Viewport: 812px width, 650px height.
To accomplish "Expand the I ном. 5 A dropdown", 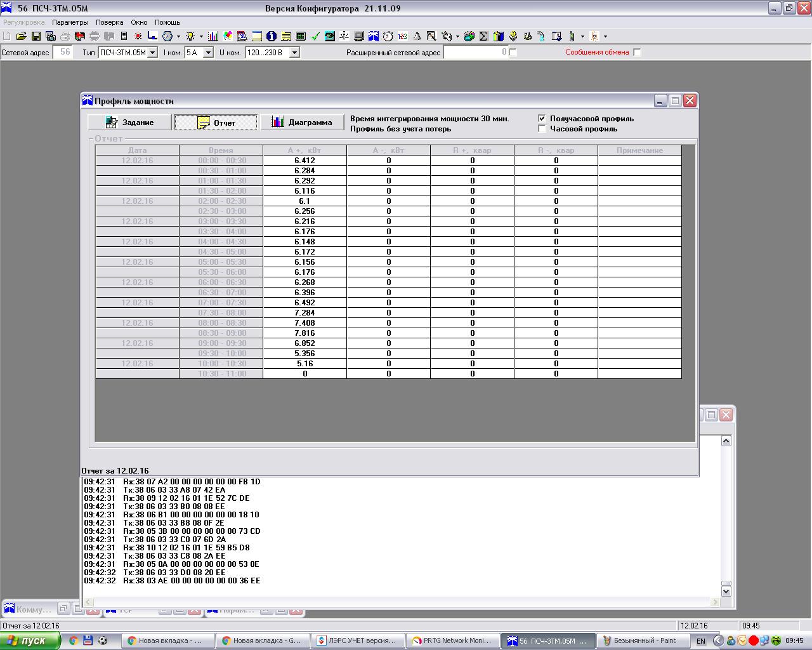I will [208, 53].
